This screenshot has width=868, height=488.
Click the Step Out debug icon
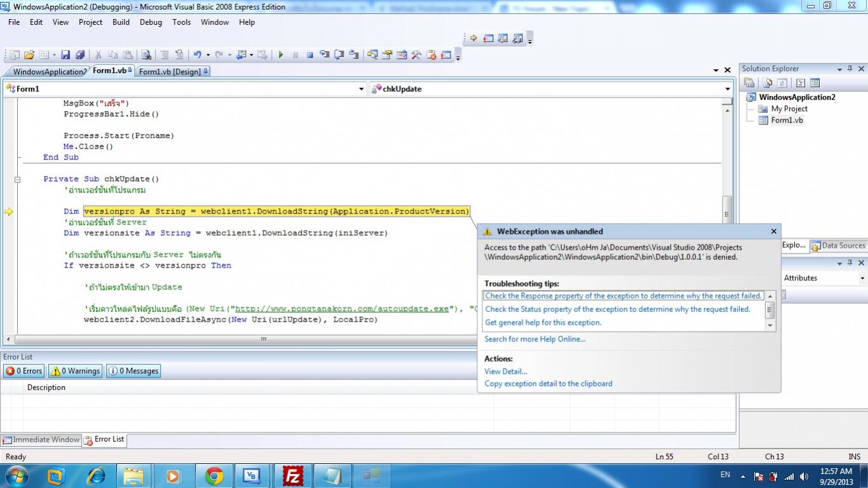(x=354, y=55)
